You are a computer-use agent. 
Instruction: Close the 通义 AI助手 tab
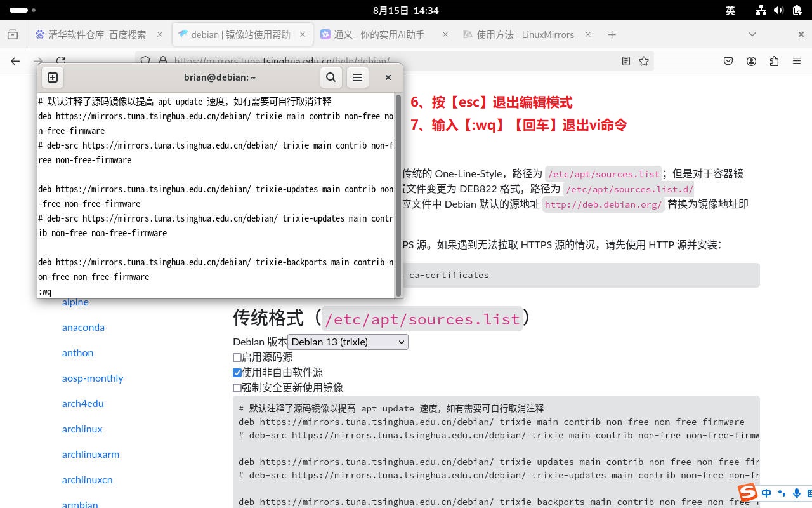coord(445,35)
